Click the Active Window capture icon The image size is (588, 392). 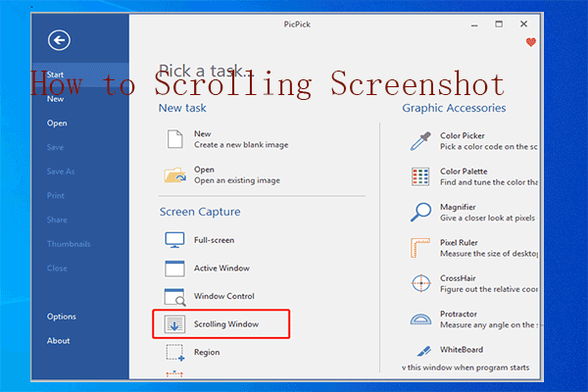click(x=174, y=269)
